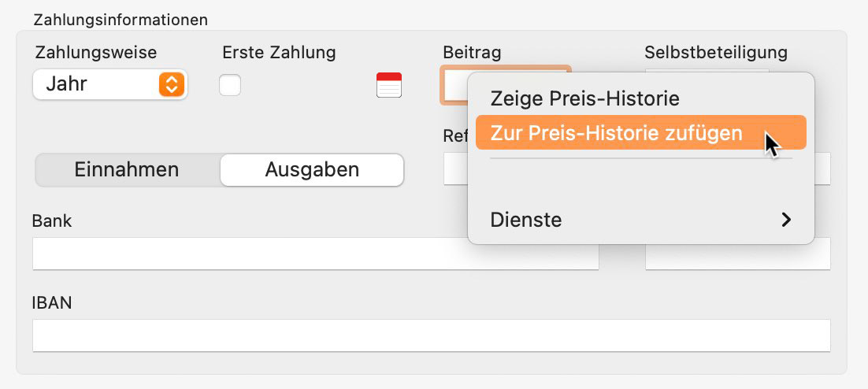The width and height of the screenshot is (868, 389).
Task: Open the calendar date picker icon
Action: click(389, 85)
